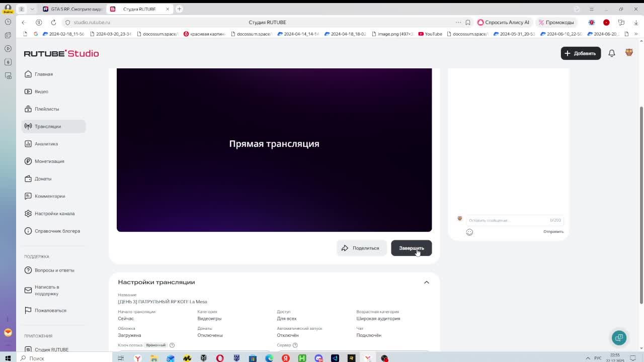644x362 pixels.
Task: Click the stream title '[ДЕНЬ 3] ПАТРУЛЬНЫЙ RP КОП! La Mesa'
Action: [163, 302]
